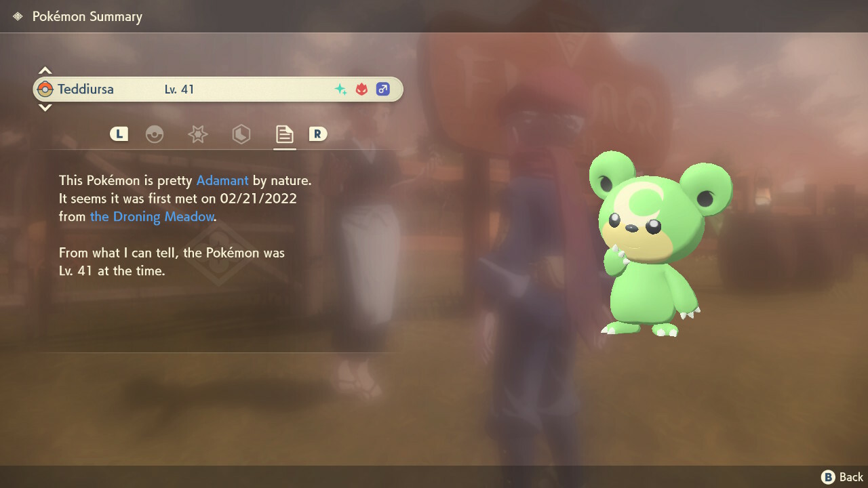
Task: Click the shiny sparkle icon
Action: [340, 89]
